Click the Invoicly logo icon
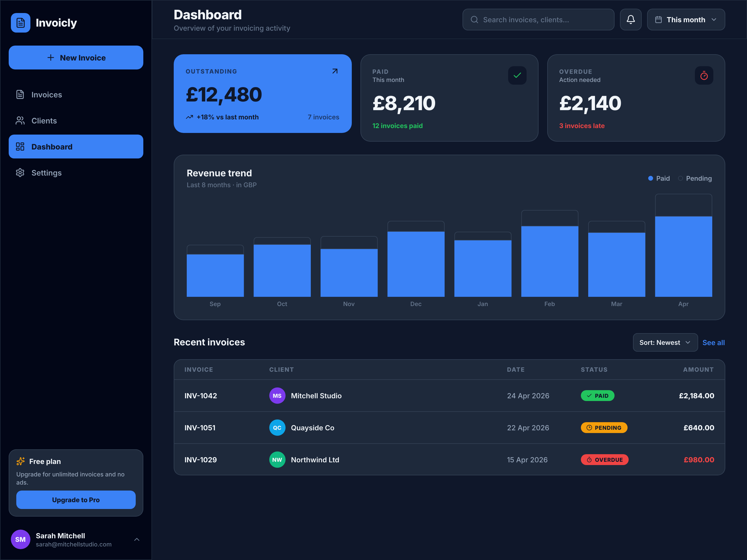This screenshot has height=560, width=747. click(x=20, y=23)
